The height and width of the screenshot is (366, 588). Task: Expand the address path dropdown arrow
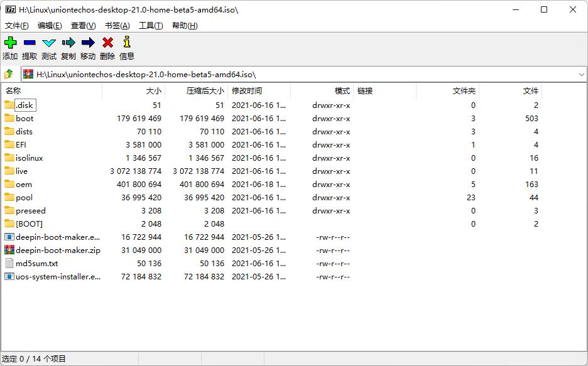tap(581, 74)
